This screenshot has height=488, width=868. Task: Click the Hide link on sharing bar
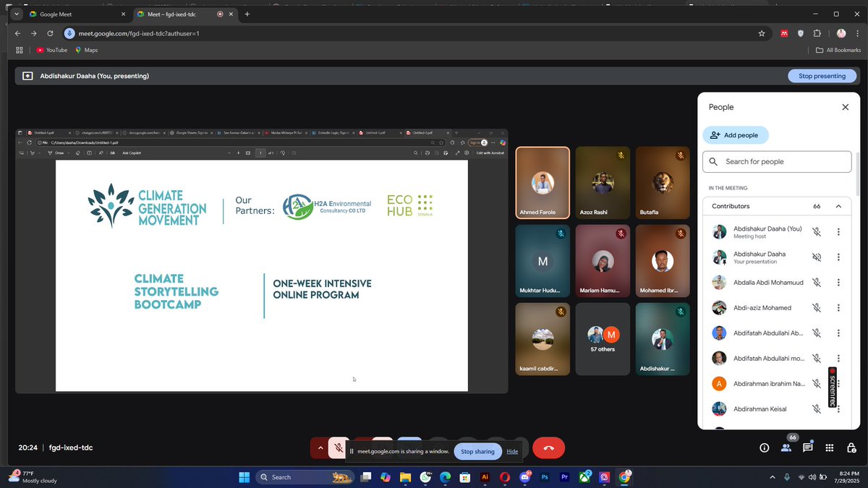coord(512,451)
